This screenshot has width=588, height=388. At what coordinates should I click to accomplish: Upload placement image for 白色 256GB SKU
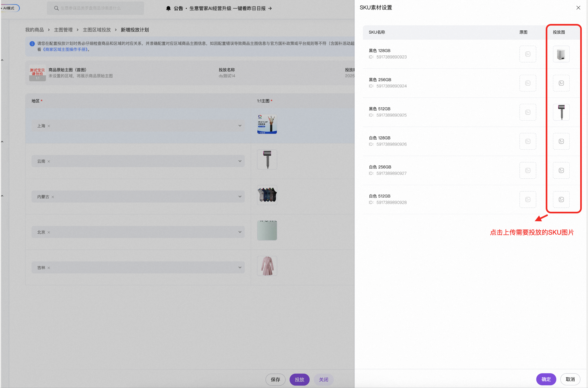(561, 170)
